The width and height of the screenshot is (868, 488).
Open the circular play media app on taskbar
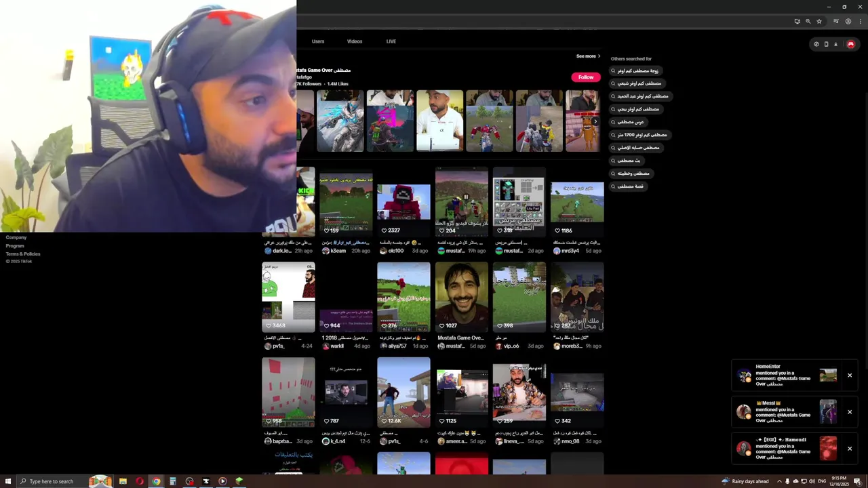coord(222,481)
